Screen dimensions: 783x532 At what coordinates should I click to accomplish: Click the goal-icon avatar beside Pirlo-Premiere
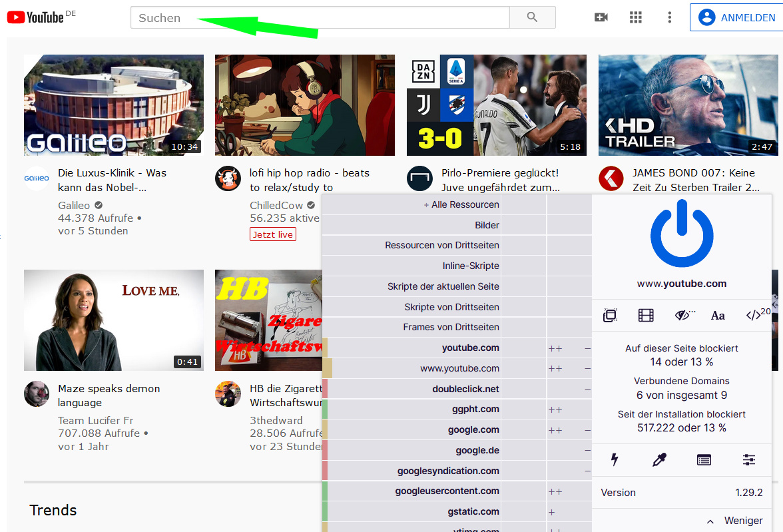coord(419,178)
